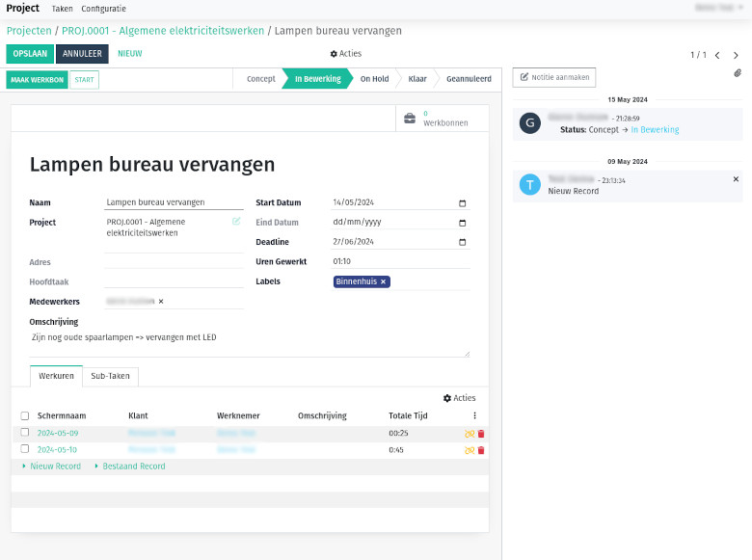752x560 pixels.
Task: Tick checkbox for 2024-05-09 row
Action: point(25,433)
